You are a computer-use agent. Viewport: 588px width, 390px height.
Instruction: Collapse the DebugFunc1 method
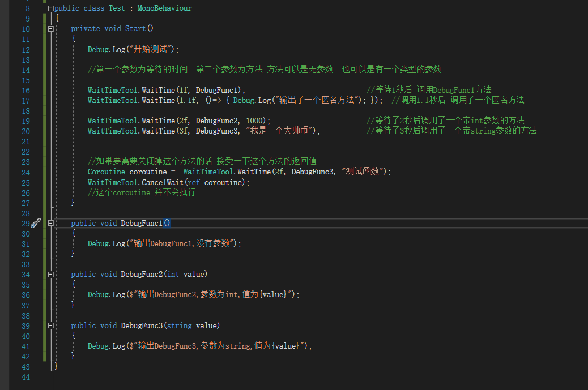pyautogui.click(x=50, y=223)
